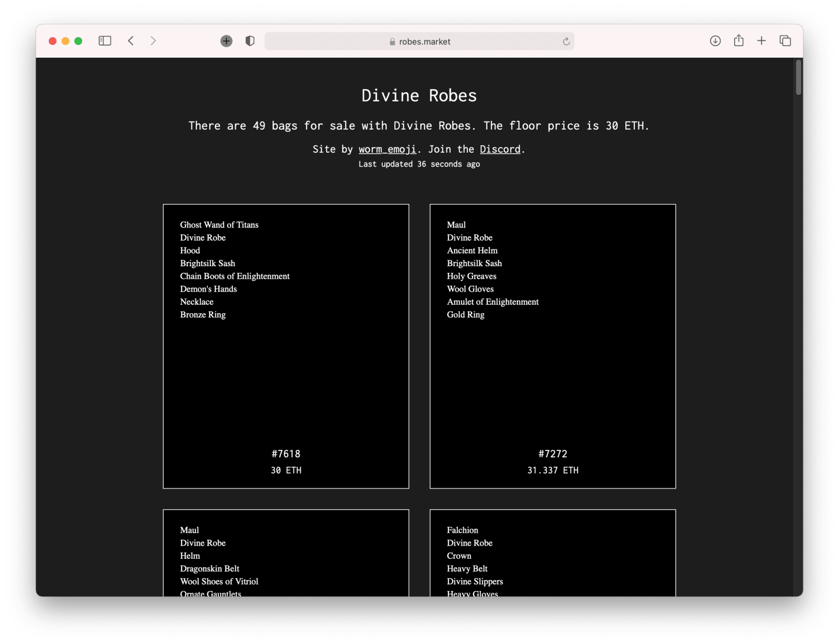Click the lock icon beside robes.market

tap(392, 41)
